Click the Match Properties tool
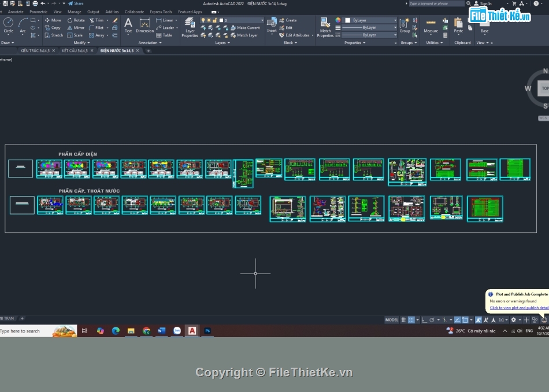 (325, 26)
